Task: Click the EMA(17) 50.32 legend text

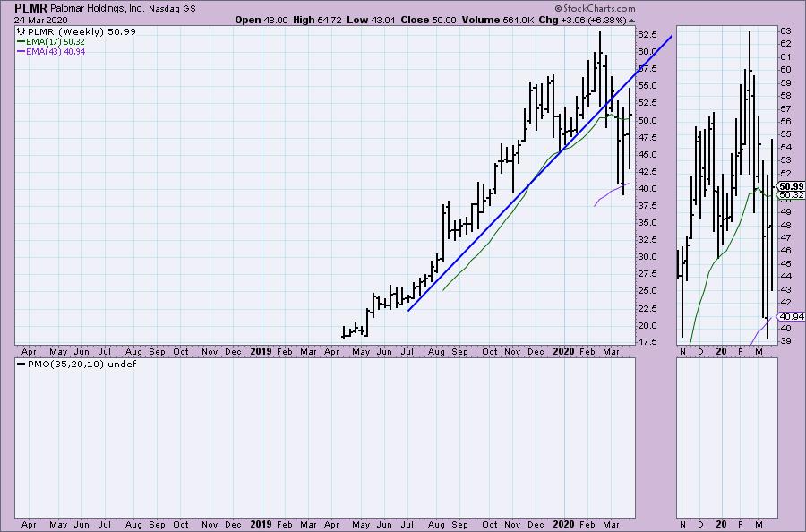Action: coord(56,41)
